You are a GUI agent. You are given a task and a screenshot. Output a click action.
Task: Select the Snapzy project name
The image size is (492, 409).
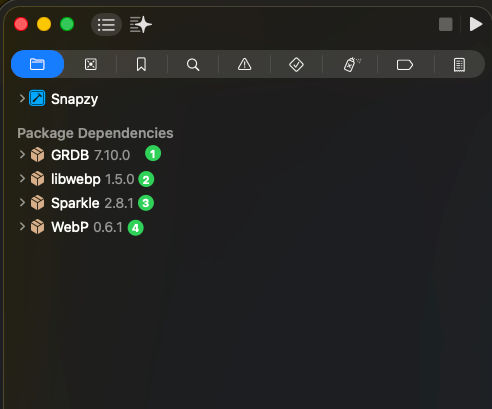tap(74, 99)
